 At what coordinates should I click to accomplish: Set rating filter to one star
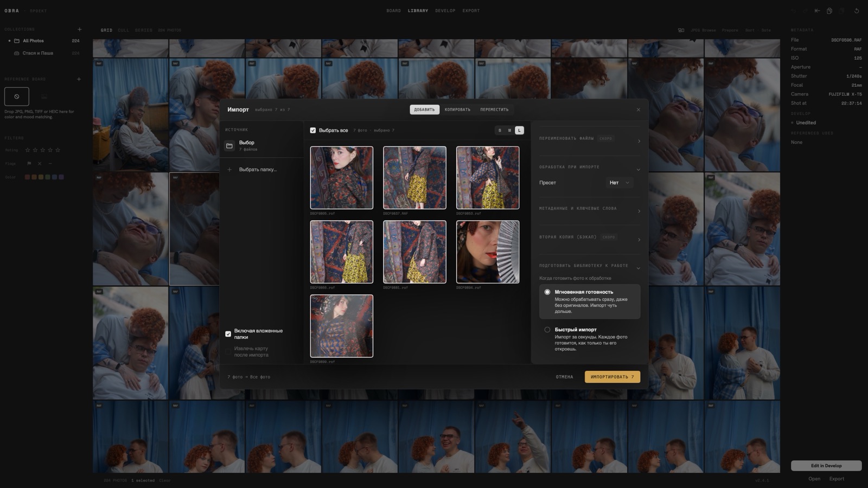28,150
